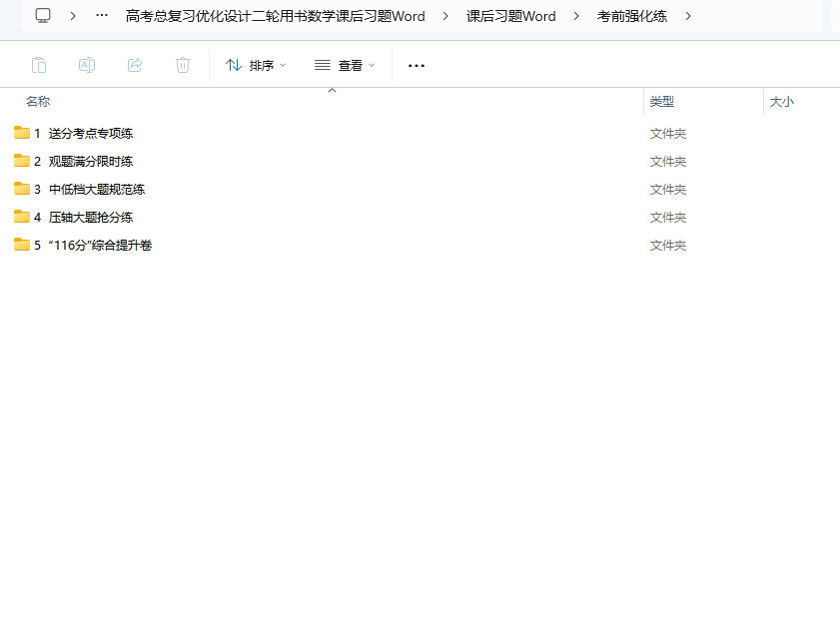Navigate to 课后习题Word breadcrumb folder
Viewport: 840px width, 634px height.
510,16
